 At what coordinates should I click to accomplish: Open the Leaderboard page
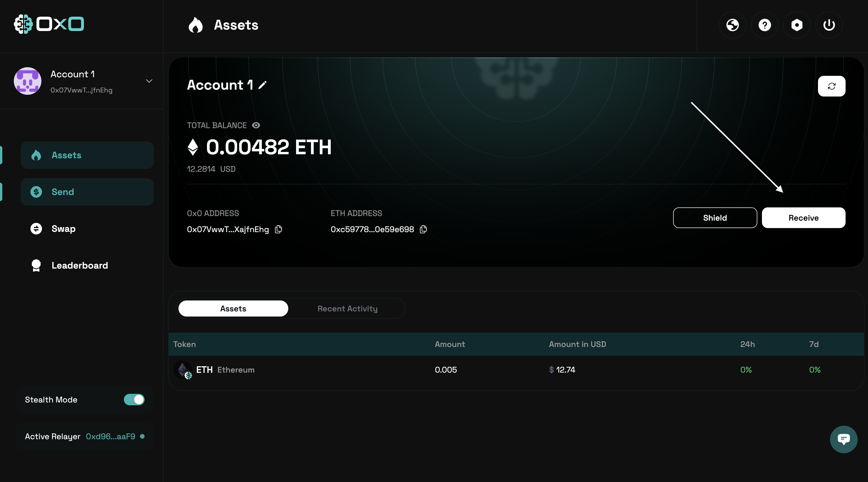point(80,265)
